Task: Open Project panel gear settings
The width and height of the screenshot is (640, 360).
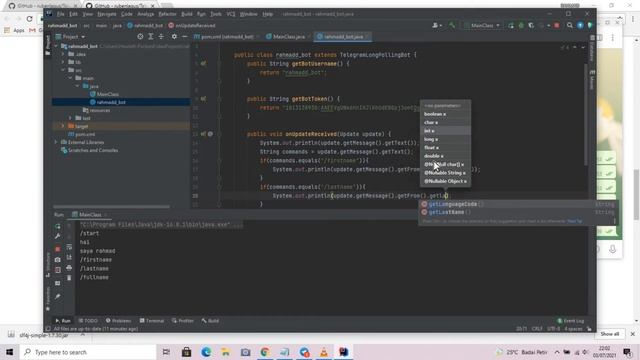Action: click(174, 37)
